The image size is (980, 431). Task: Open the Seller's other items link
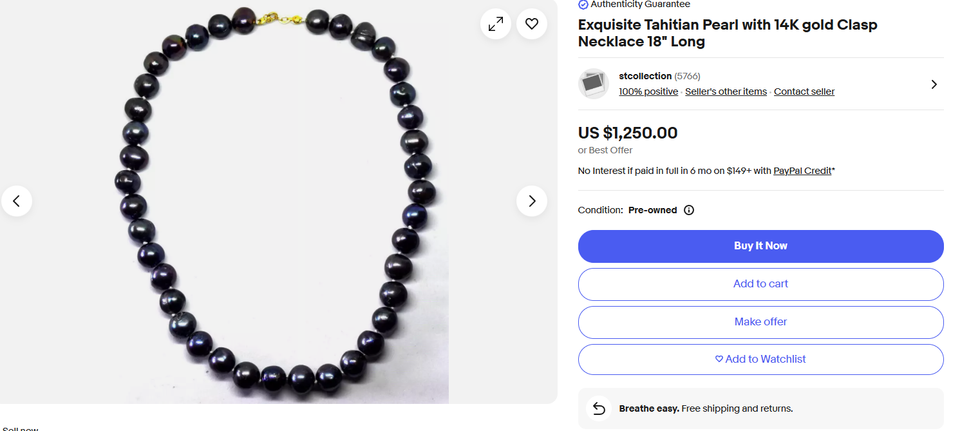[726, 91]
